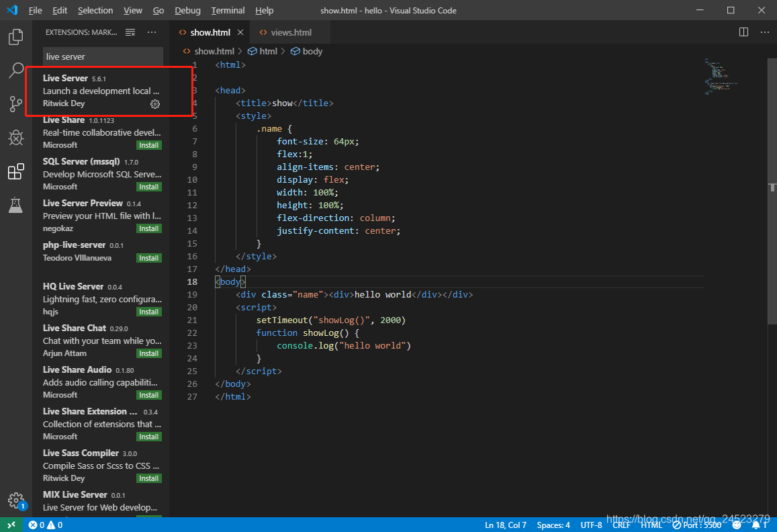Click Port : 5500 Live Server status item
Screen dimensions: 777x532
(696, 525)
